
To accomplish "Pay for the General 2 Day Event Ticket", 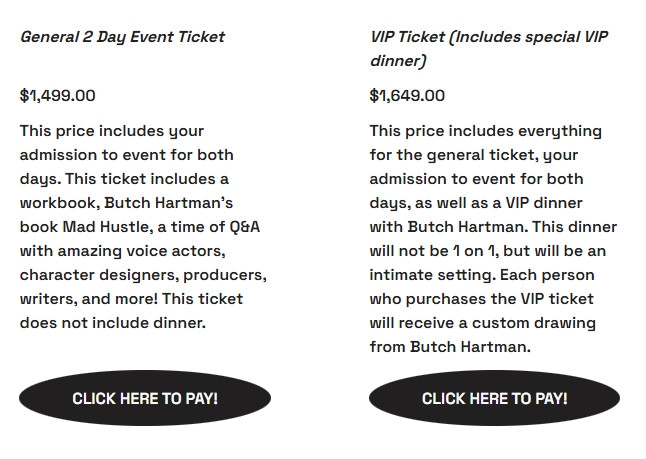I will point(145,398).
